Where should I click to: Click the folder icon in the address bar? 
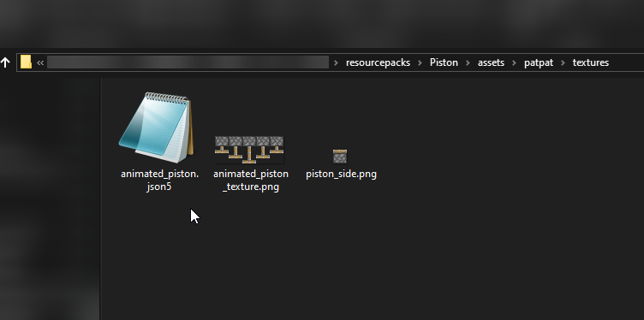pos(26,62)
